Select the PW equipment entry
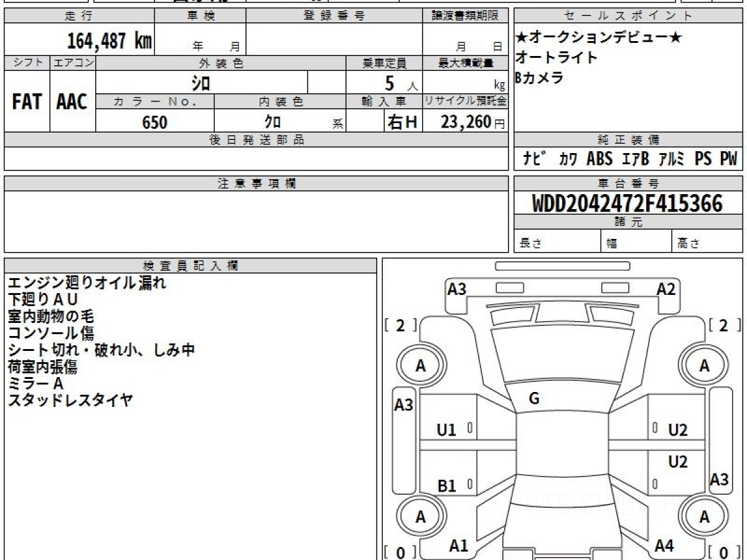 click(728, 159)
